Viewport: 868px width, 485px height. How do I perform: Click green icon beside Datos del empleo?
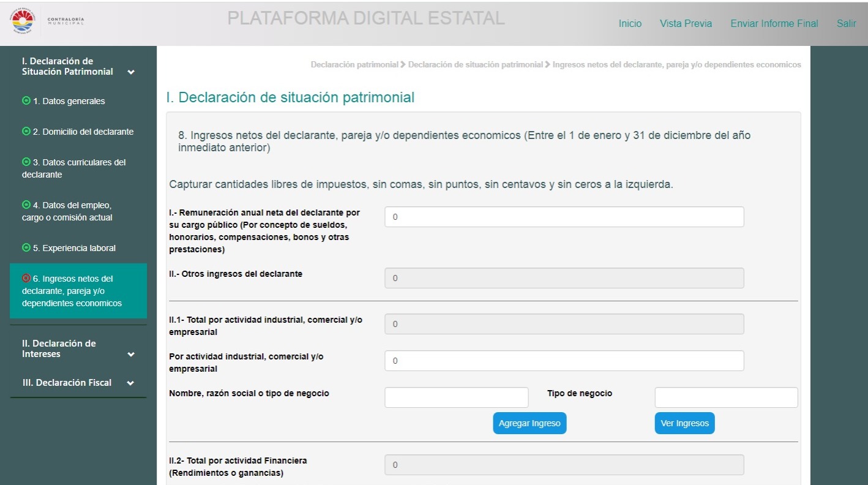(26, 205)
